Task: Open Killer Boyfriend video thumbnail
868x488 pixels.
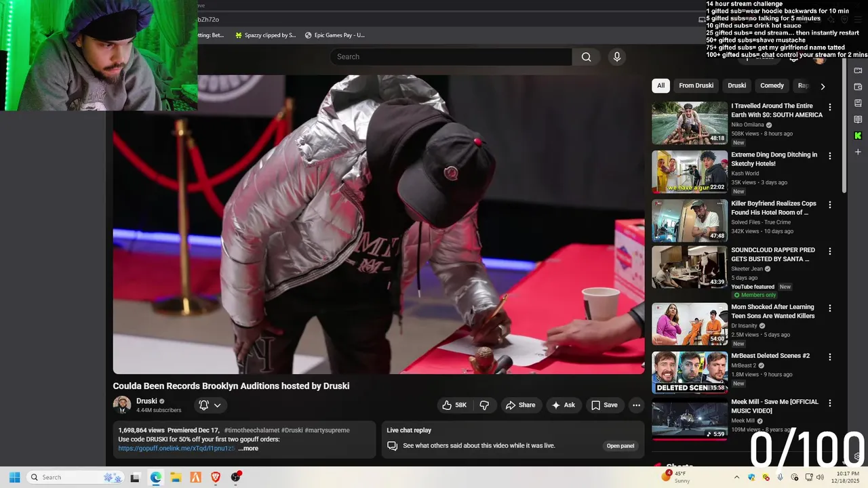Action: tap(690, 220)
